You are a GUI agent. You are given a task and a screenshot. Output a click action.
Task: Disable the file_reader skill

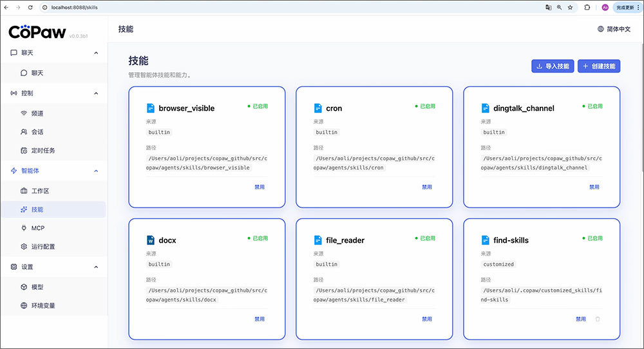(x=427, y=319)
